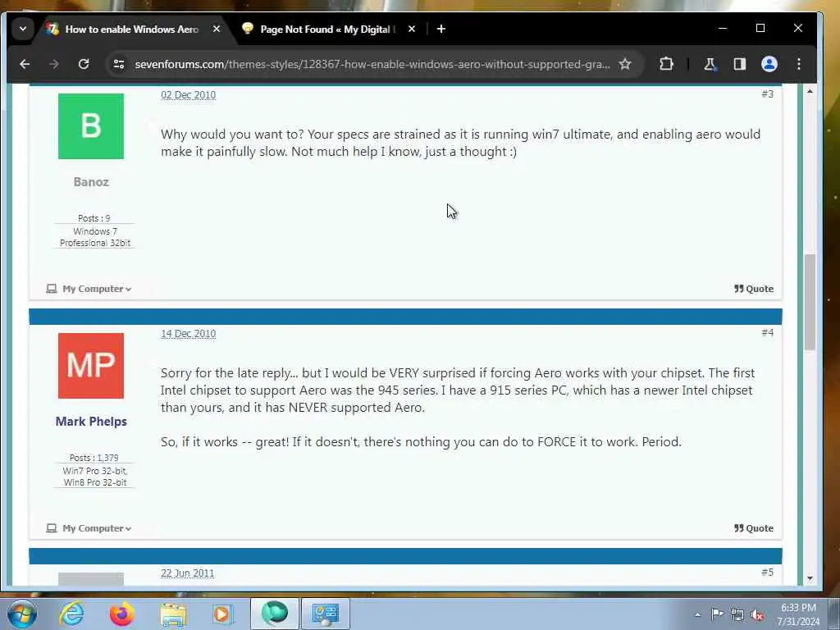Viewport: 840px width, 630px height.
Task: Open the Mark Phelps username profile link
Action: [91, 422]
